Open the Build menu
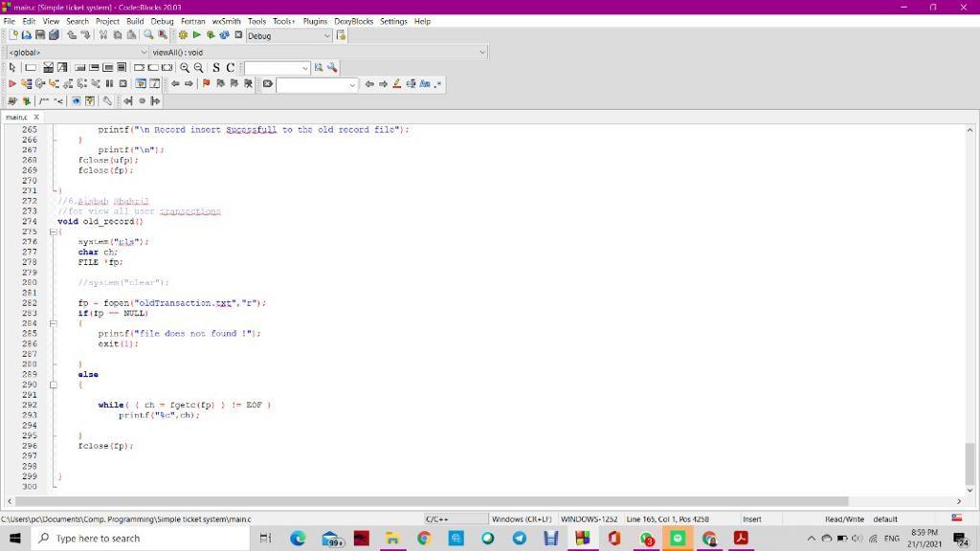Image resolution: width=980 pixels, height=551 pixels. 134,20
